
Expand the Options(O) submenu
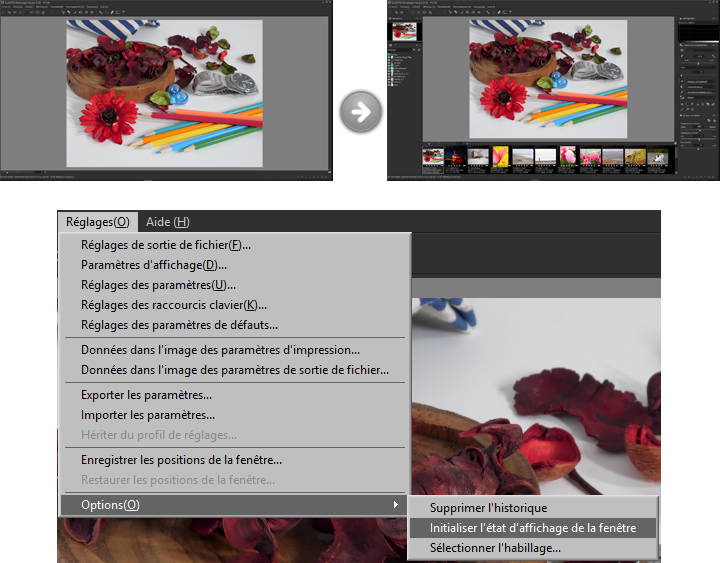tap(110, 505)
